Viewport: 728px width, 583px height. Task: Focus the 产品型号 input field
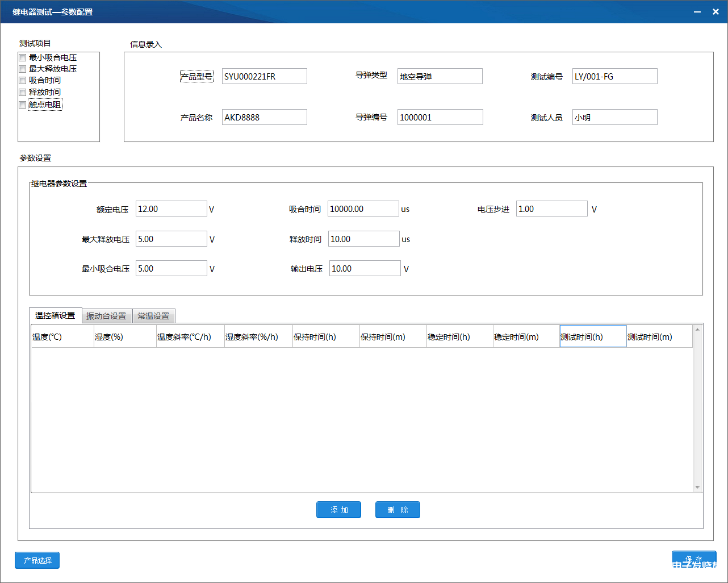pos(264,76)
